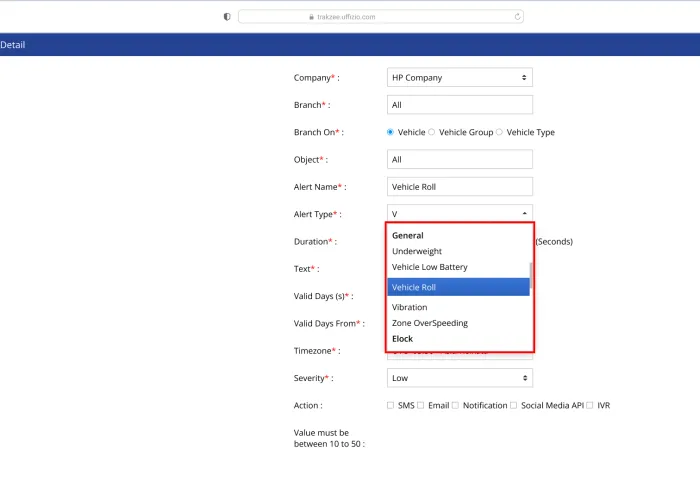Collapse the Alert Type dropdown arrow
Screen dimensions: 700x500
coord(525,214)
